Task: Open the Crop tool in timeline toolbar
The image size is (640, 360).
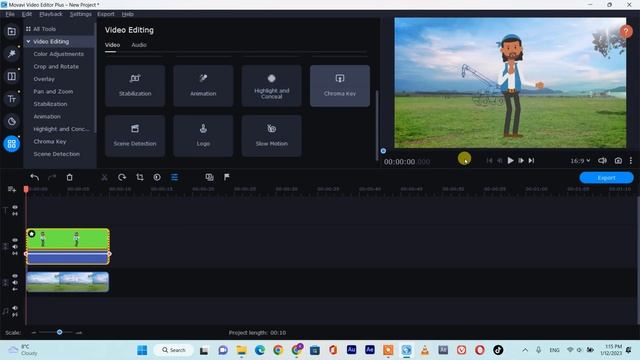Action: coord(140,177)
